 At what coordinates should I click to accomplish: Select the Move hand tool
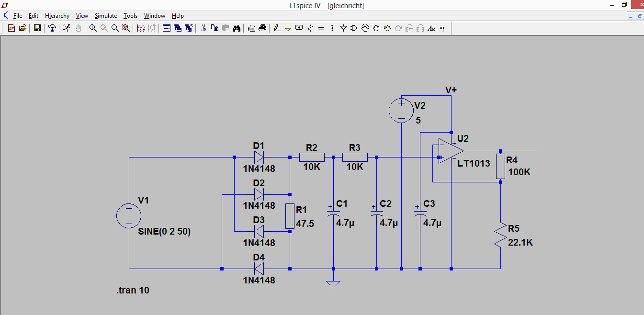365,28
